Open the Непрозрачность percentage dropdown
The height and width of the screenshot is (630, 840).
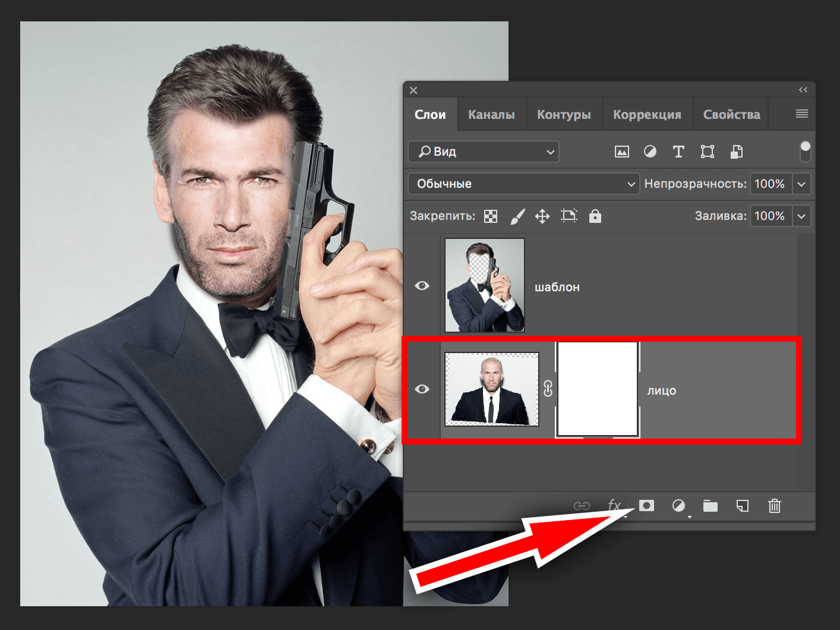coord(801,184)
